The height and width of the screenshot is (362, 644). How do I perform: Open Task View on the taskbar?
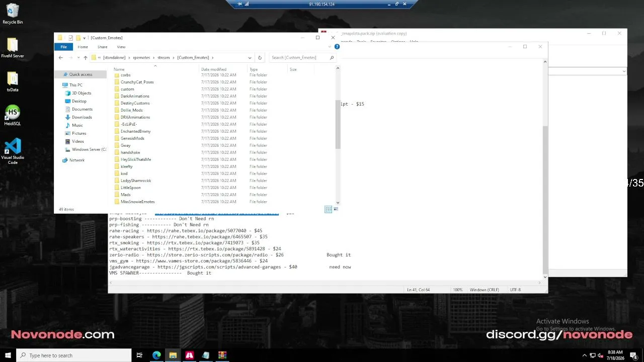pyautogui.click(x=139, y=355)
